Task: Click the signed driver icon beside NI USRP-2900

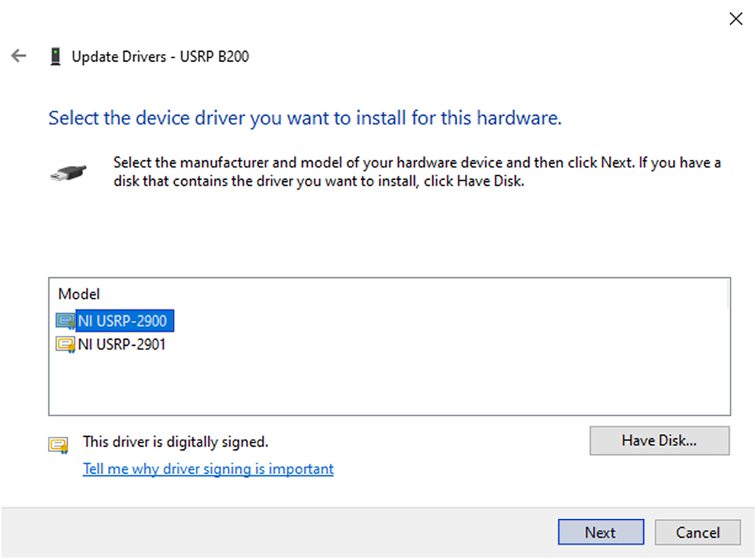Action: 65,321
